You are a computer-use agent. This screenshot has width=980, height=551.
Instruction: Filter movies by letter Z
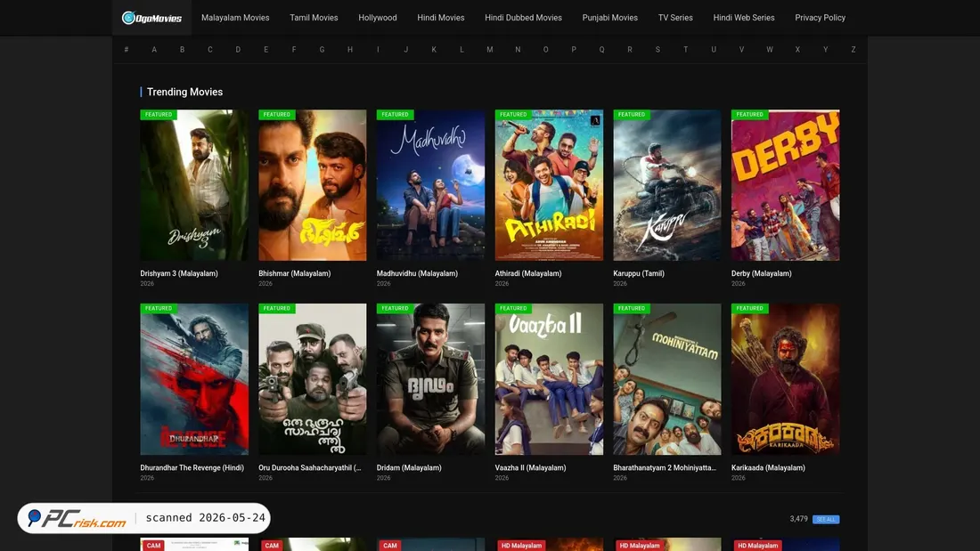853,49
